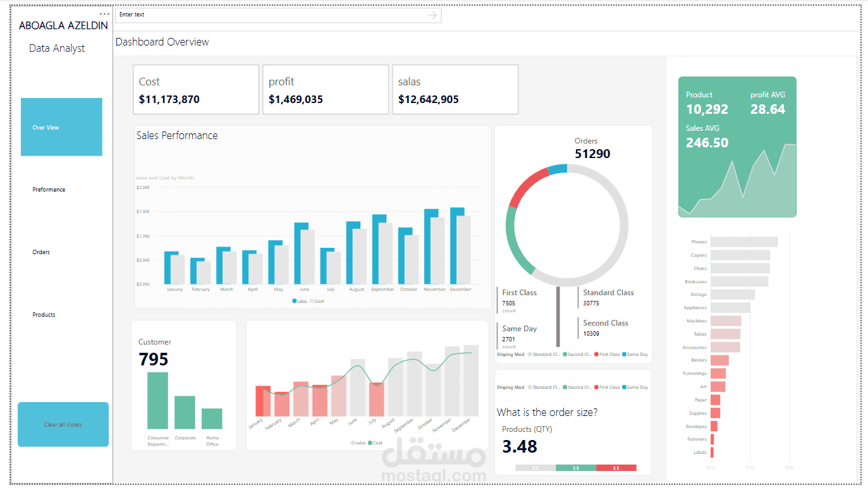Select the Phones product bar
The image size is (868, 495).
(744, 241)
